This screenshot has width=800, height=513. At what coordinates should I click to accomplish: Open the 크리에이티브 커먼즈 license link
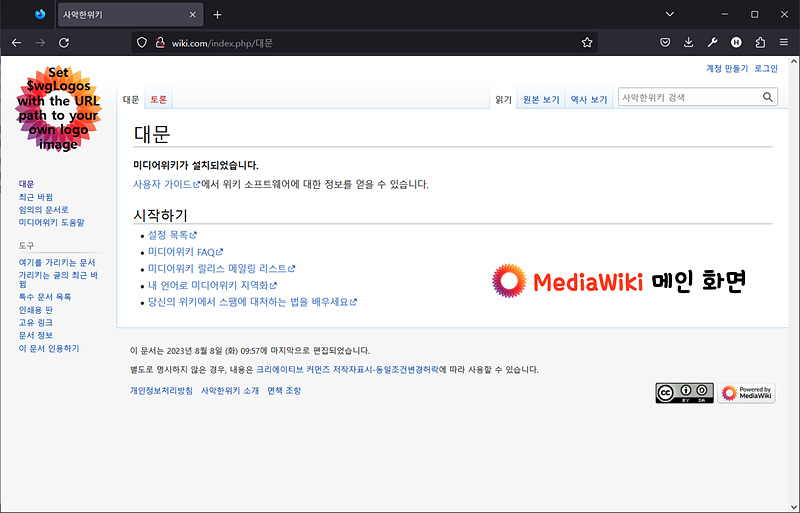tap(347, 370)
